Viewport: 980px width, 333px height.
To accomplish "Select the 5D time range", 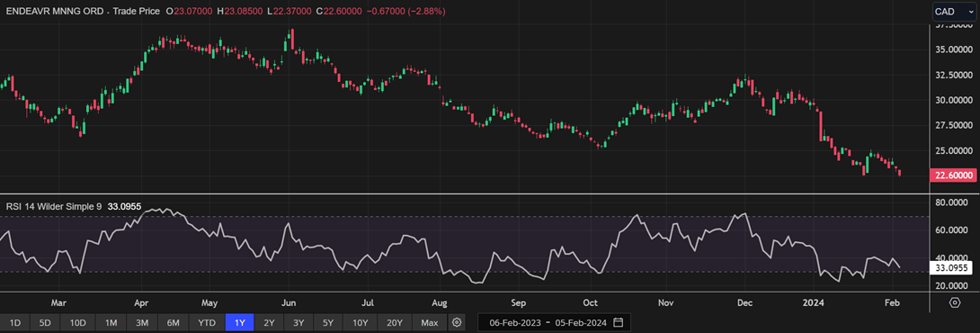I will 46,323.
